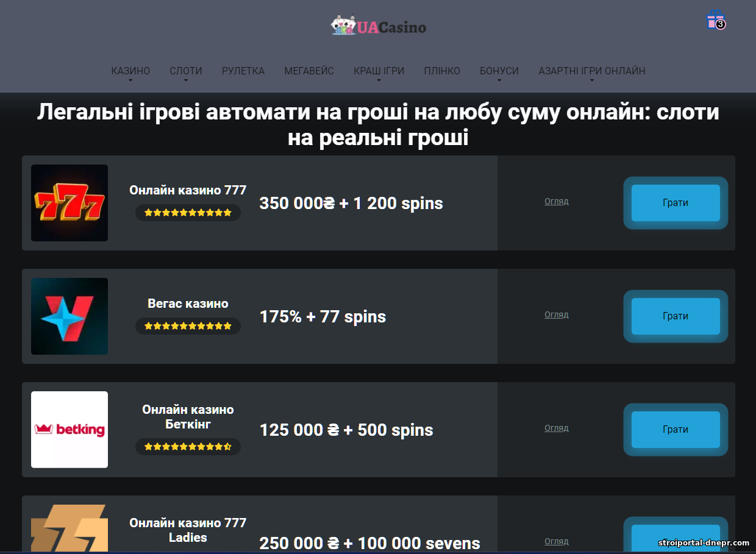The image size is (756, 554).
Task: Click Грати for Онлайн казино Беткінг
Action: pyautogui.click(x=676, y=430)
